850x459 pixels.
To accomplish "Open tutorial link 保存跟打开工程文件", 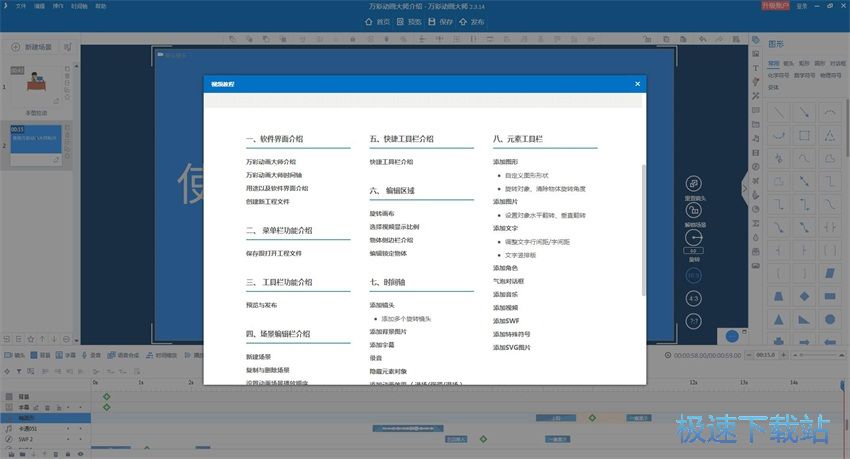I will pos(273,253).
